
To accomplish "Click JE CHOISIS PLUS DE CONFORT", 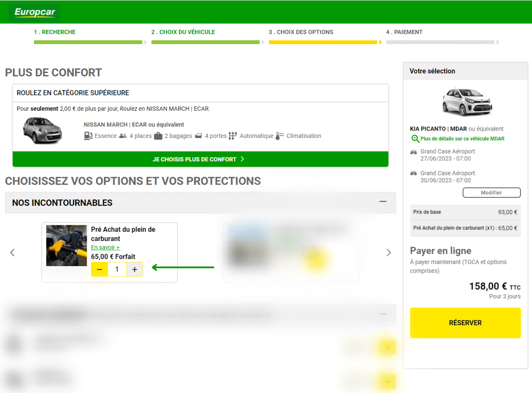I will (200, 159).
